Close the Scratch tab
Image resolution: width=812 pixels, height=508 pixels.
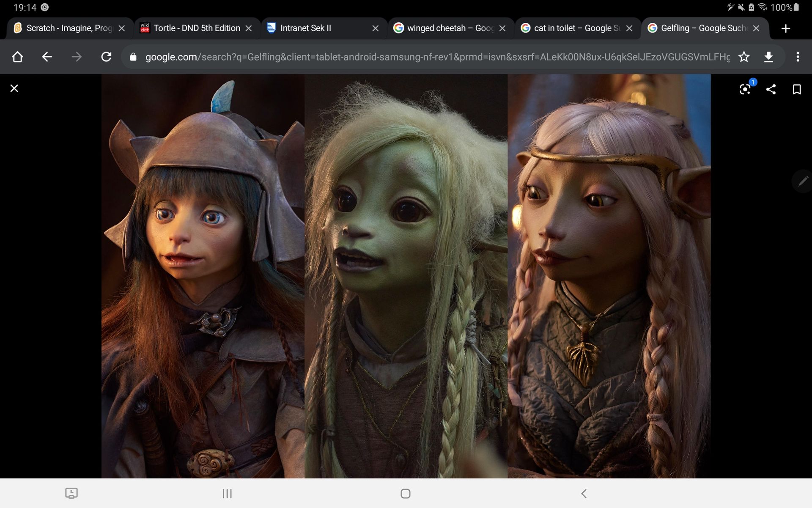pos(122,28)
